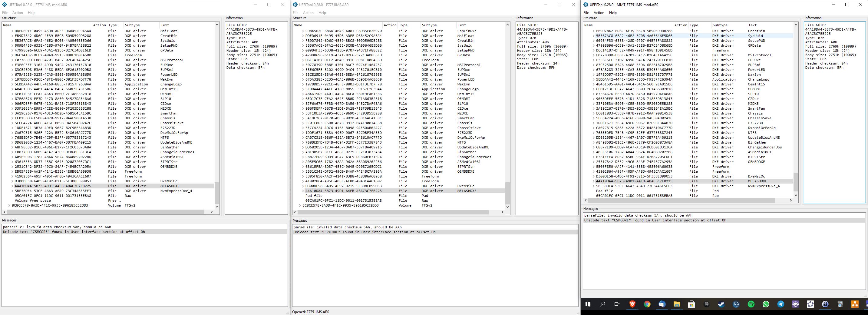
Task: Open taskbar Search
Action: 602,304
